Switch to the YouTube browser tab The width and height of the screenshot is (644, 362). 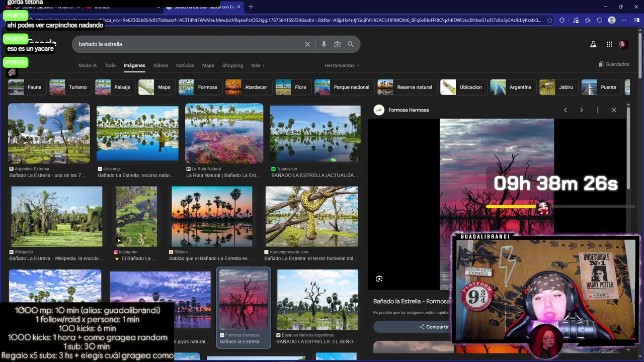click(x=123, y=7)
